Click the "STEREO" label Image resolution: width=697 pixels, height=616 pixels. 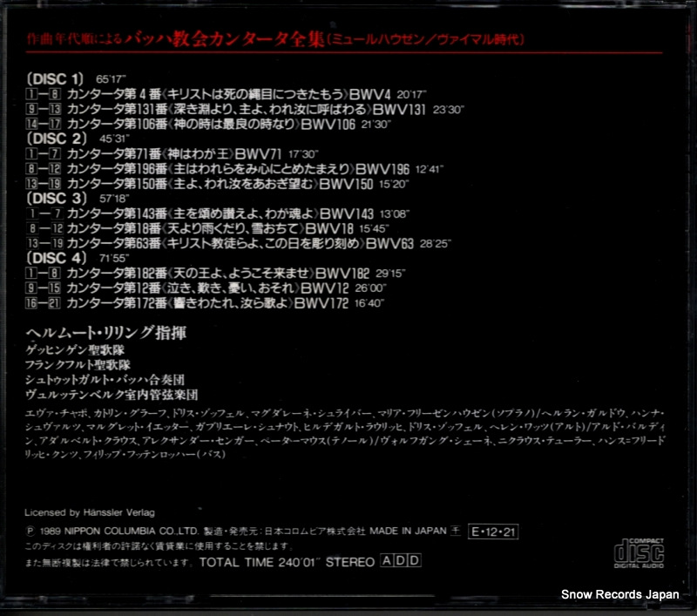(350, 562)
